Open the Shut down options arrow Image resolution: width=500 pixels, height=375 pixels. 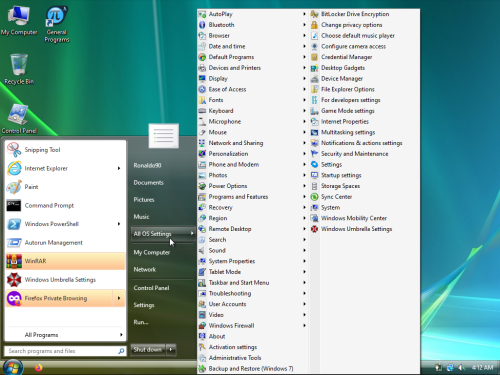(x=171, y=349)
